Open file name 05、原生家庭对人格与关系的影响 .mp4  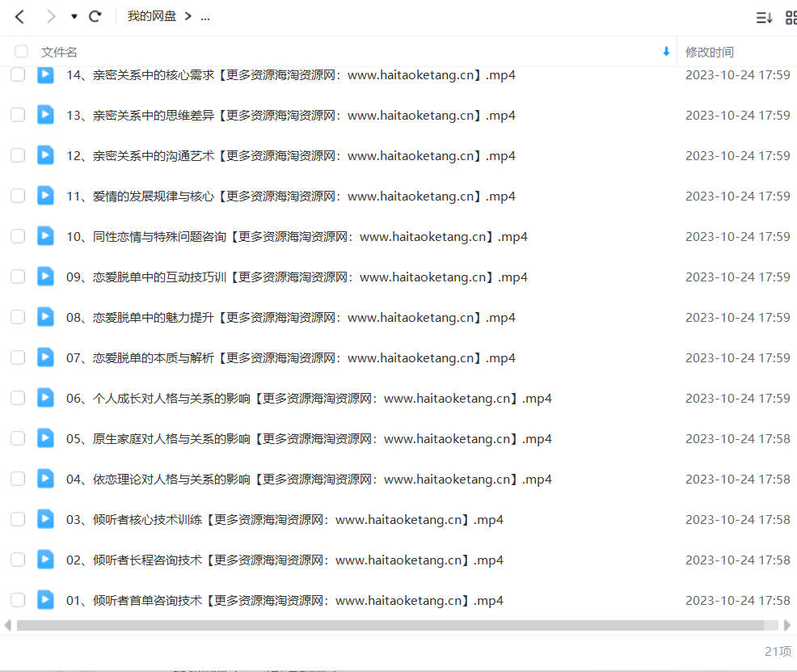click(309, 438)
